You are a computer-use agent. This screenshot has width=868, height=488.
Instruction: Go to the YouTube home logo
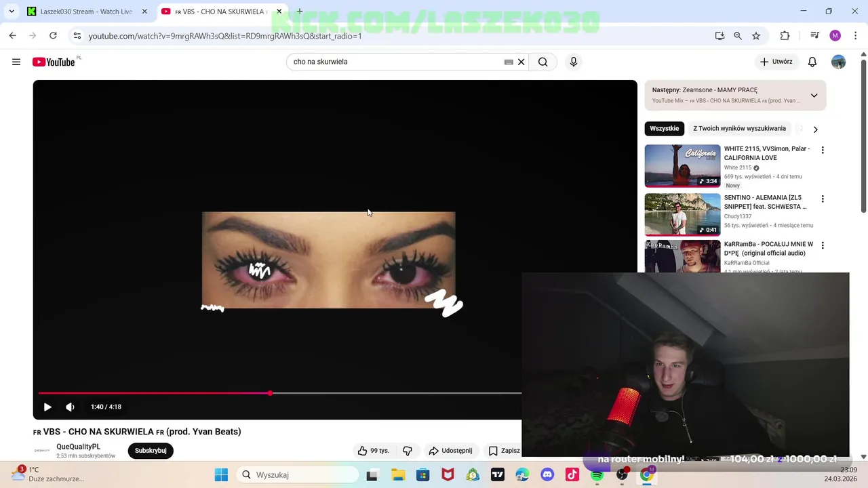point(54,62)
